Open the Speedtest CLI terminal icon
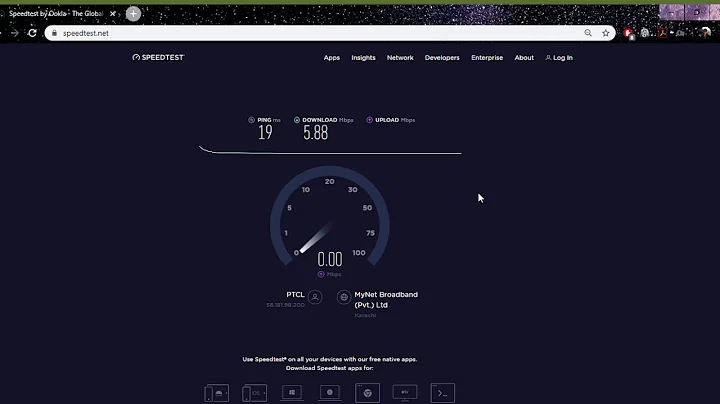The width and height of the screenshot is (720, 404). pyautogui.click(x=443, y=393)
